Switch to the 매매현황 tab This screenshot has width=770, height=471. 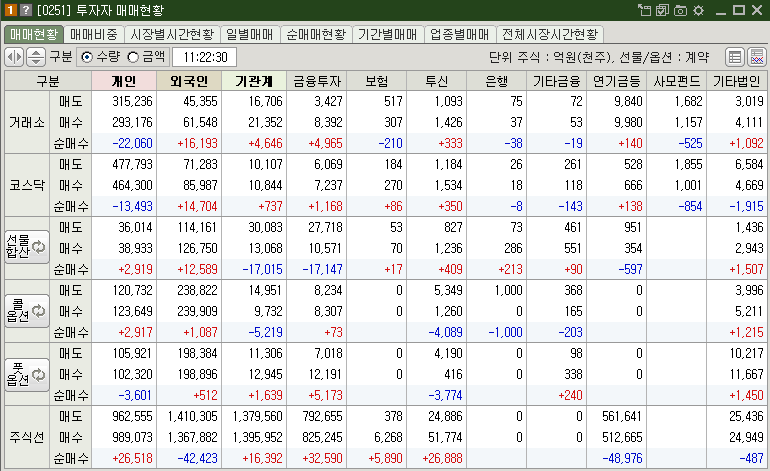point(34,34)
